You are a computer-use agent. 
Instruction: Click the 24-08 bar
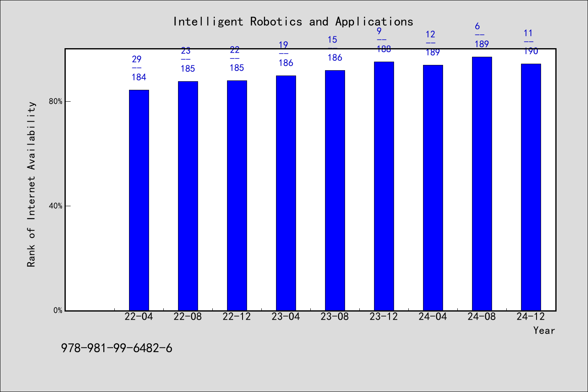(x=482, y=184)
